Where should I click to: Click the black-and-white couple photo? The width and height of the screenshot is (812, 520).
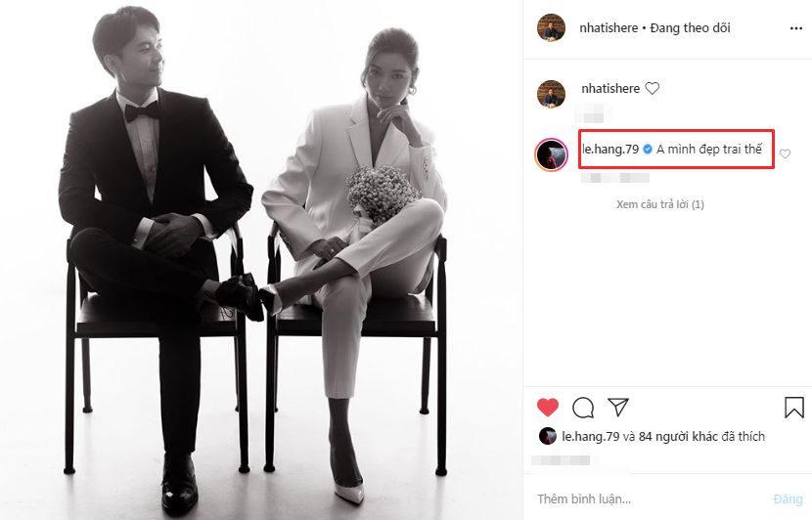(261, 260)
